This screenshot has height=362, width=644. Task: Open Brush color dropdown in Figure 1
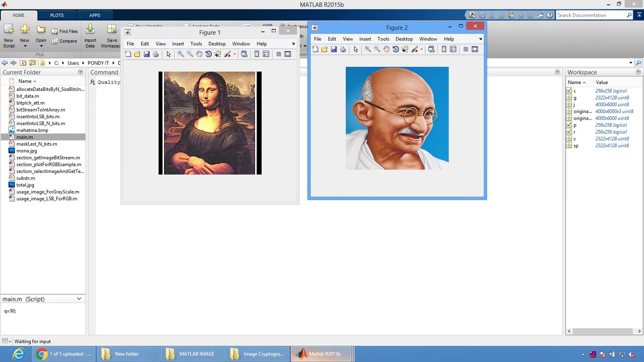[x=234, y=54]
